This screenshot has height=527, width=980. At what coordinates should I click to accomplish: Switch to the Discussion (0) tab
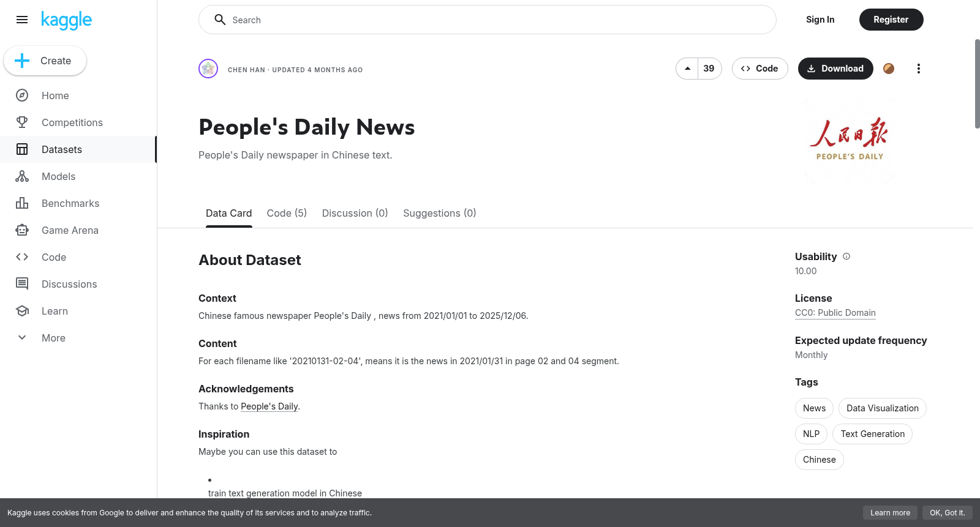355,213
